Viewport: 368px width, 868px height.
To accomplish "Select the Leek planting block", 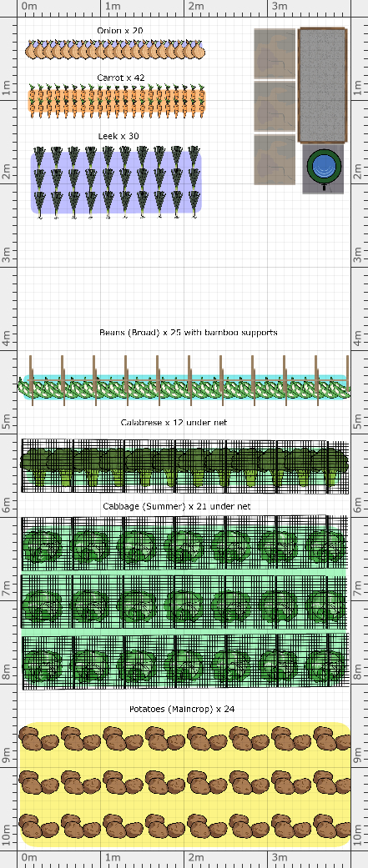I will (x=116, y=182).
